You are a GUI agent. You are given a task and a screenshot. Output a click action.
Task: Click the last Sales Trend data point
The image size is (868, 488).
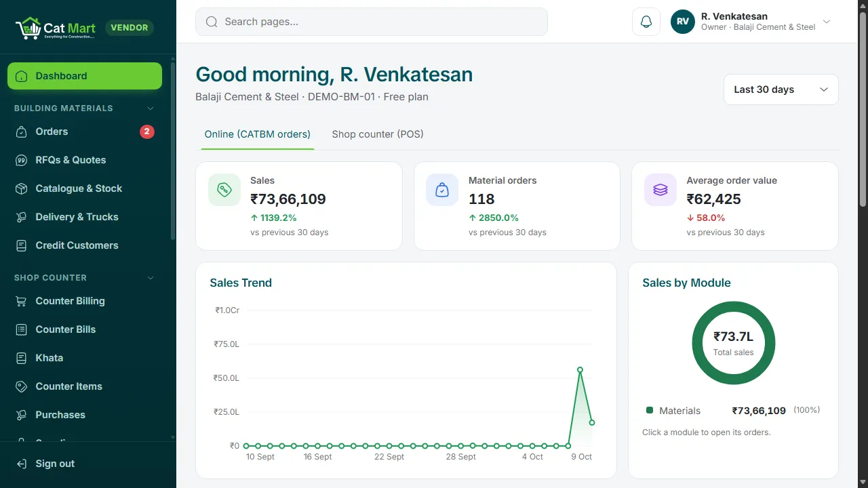[x=592, y=422]
